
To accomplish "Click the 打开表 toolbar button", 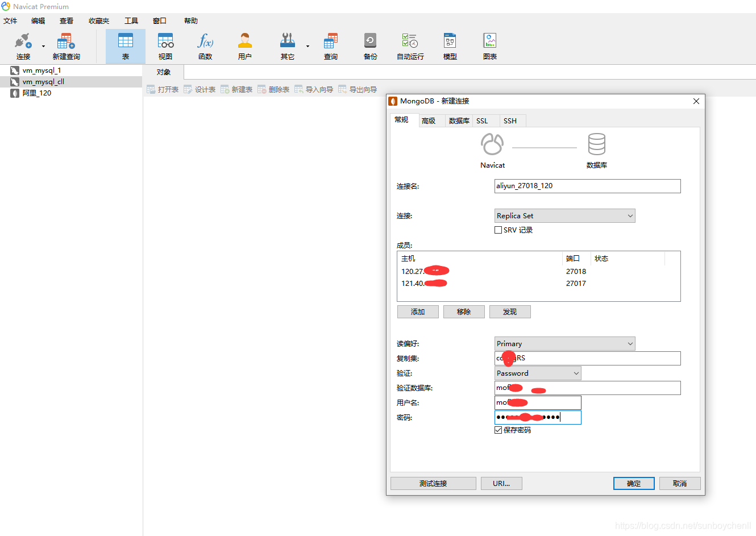I will click(163, 89).
